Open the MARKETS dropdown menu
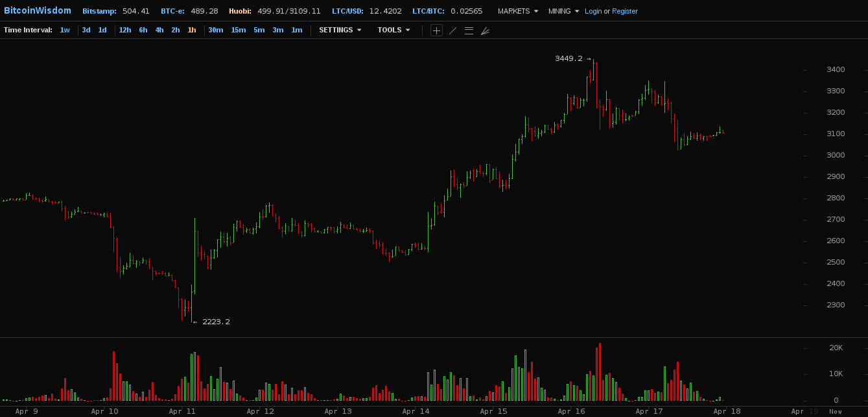 click(x=517, y=11)
